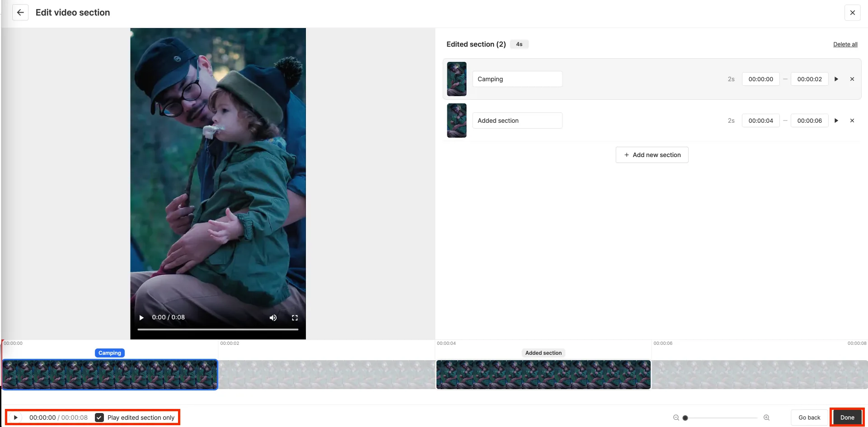Screen dimensions: 868x427
Task: Start playback from the bottom timeline play button
Action: [15, 418]
